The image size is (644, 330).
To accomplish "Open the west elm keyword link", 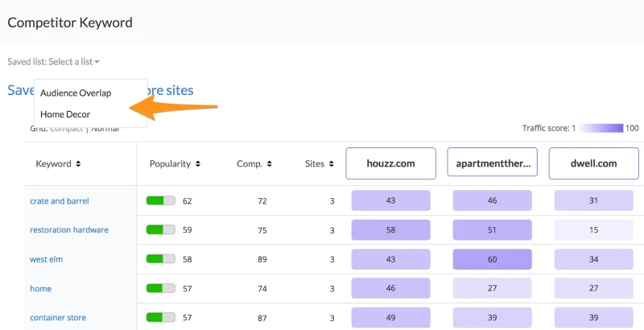I will point(47,259).
